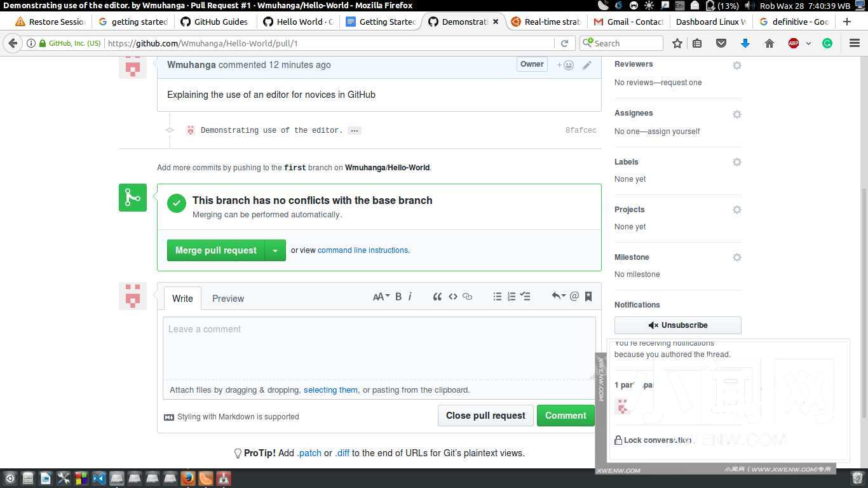The height and width of the screenshot is (488, 868).
Task: Launch Firefox from the bottom dock
Action: click(188, 478)
